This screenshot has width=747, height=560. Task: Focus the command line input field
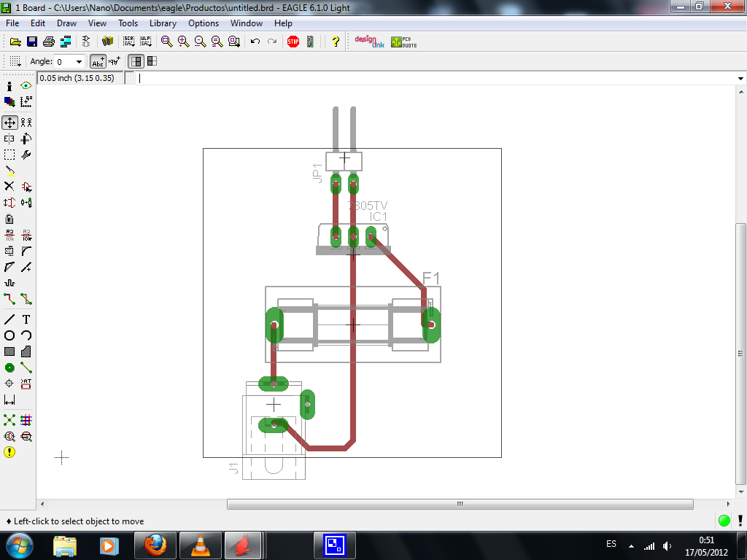[435, 79]
